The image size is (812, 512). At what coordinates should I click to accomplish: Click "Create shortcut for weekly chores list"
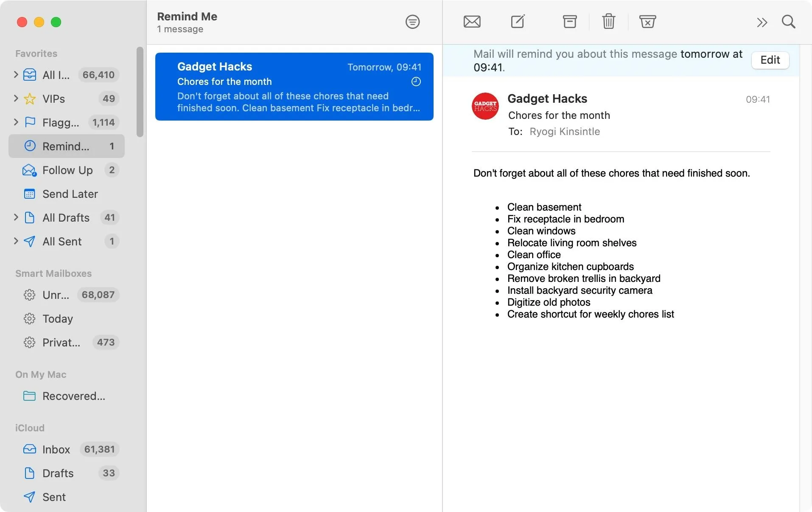591,314
